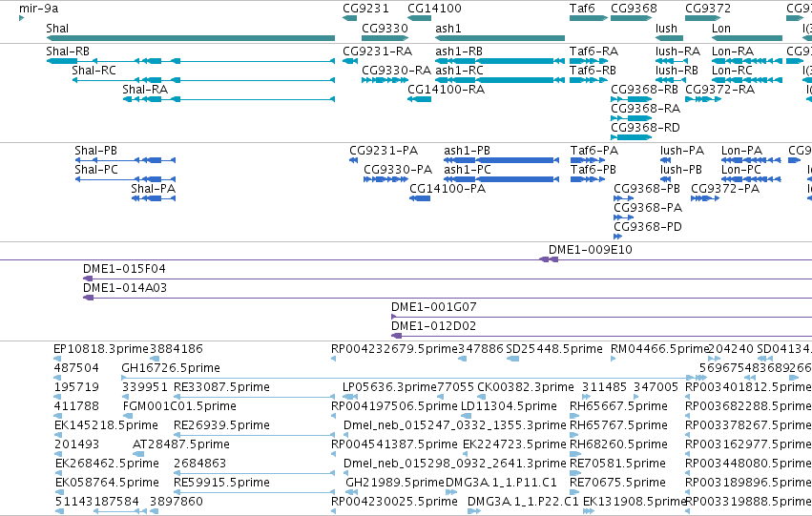Click the Lon-PA protein
812x516 pixels.
pos(751,160)
